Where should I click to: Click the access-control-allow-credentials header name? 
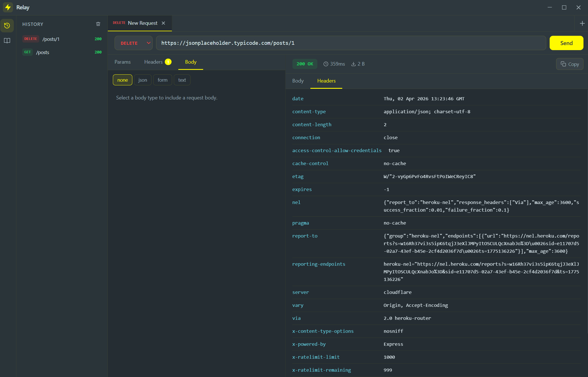pos(337,151)
